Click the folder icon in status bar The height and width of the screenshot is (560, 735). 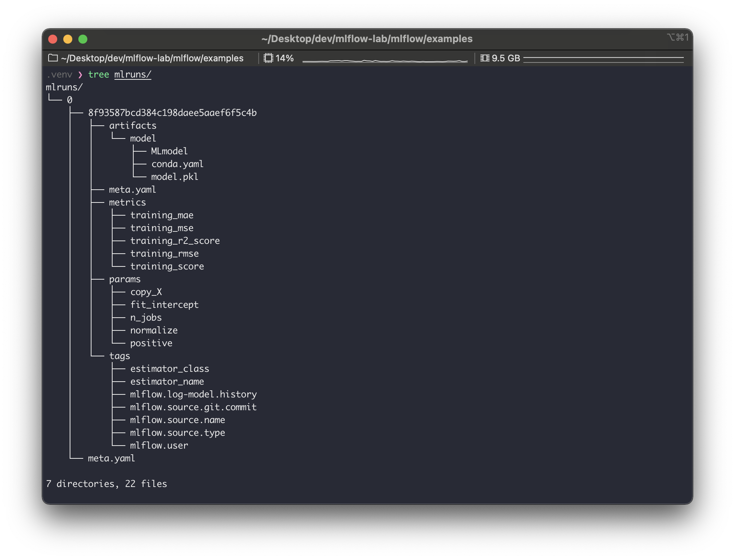click(x=53, y=58)
